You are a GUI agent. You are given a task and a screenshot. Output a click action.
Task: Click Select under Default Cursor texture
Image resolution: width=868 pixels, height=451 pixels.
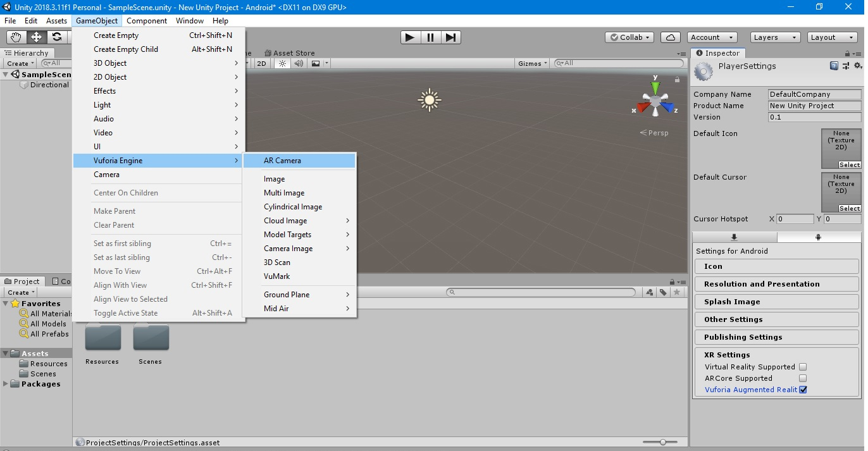850,208
